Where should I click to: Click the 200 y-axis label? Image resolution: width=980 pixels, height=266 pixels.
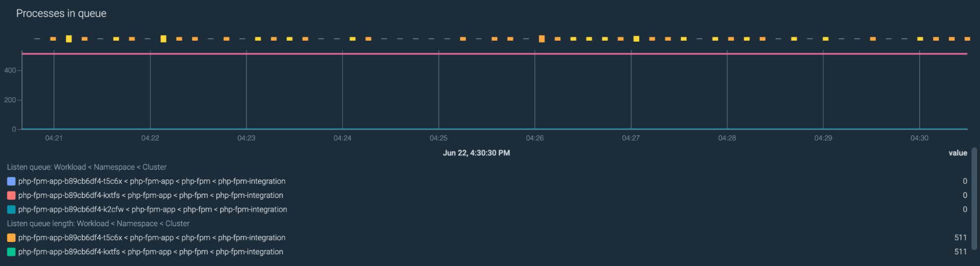click(10, 100)
